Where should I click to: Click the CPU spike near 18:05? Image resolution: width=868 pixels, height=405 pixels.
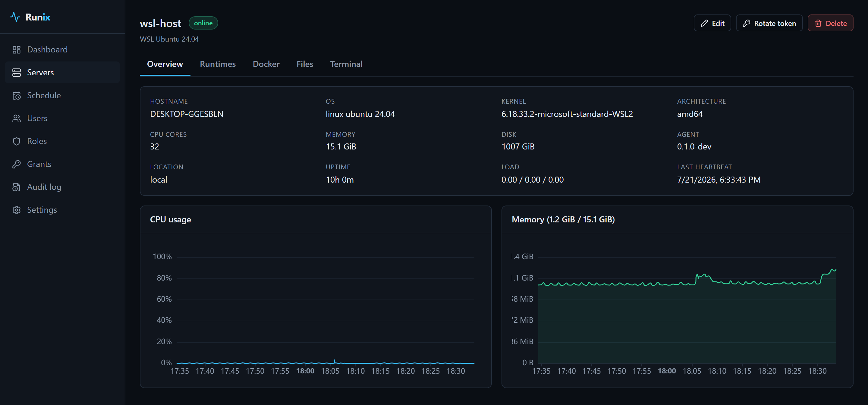tap(334, 362)
